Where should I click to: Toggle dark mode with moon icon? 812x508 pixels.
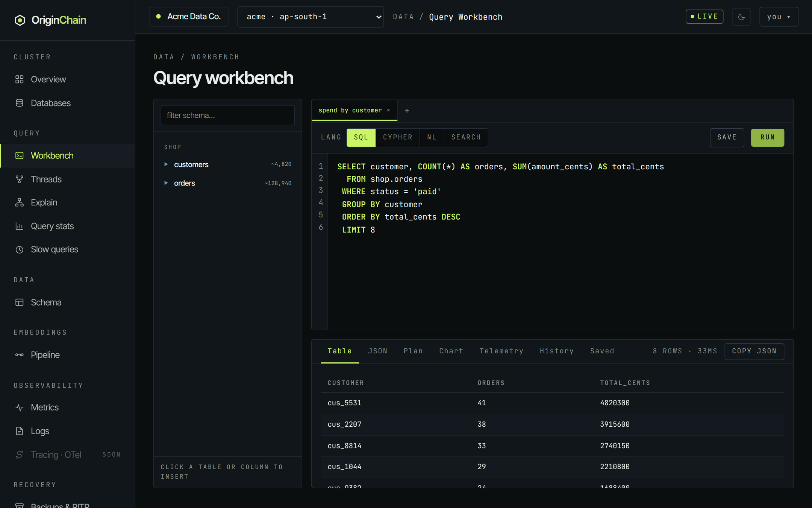click(741, 17)
